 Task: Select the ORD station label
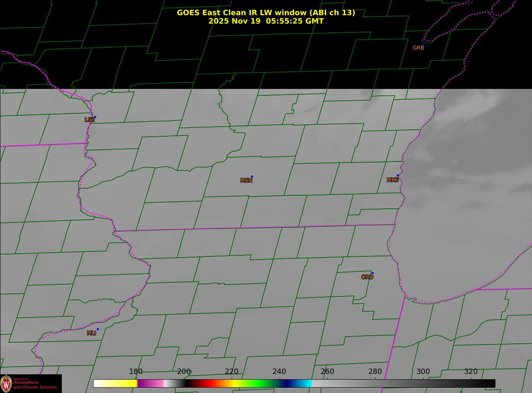[367, 277]
